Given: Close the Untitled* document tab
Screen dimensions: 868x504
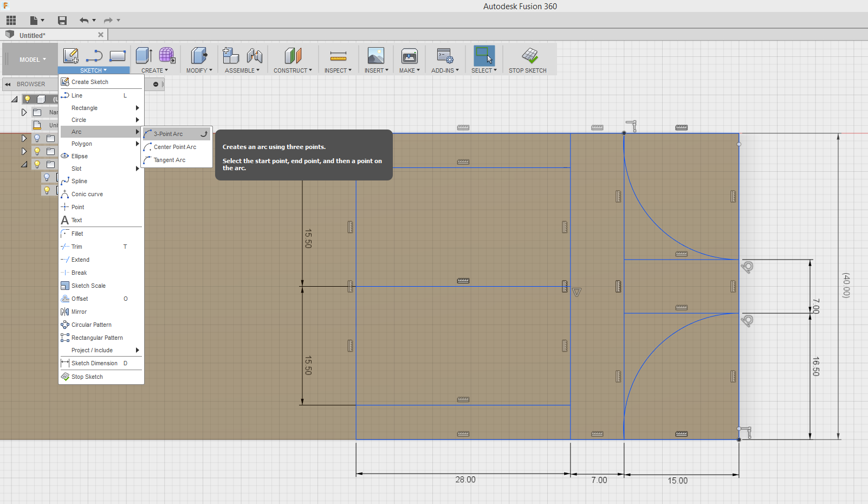Looking at the screenshot, I should 101,35.
